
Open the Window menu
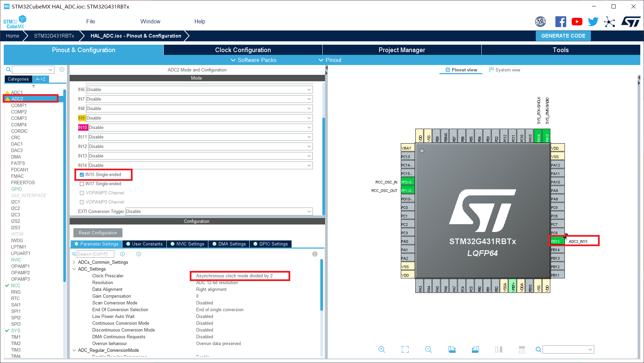click(x=150, y=21)
